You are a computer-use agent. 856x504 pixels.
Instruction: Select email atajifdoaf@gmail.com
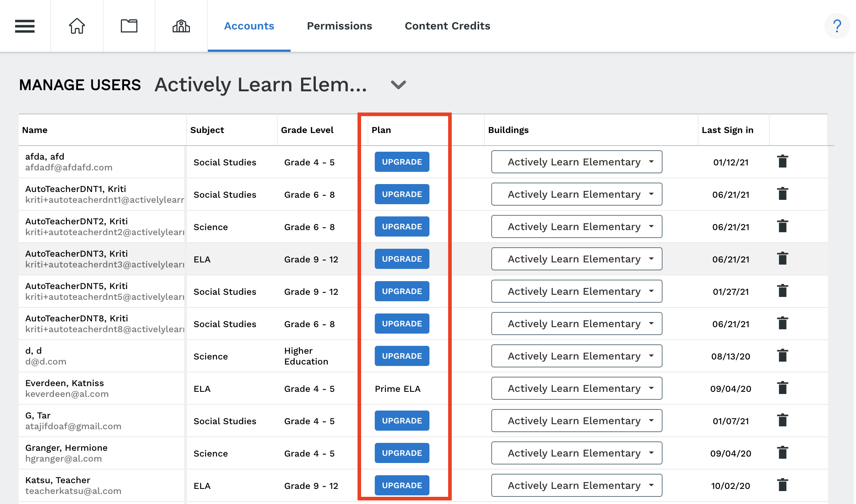(x=73, y=426)
